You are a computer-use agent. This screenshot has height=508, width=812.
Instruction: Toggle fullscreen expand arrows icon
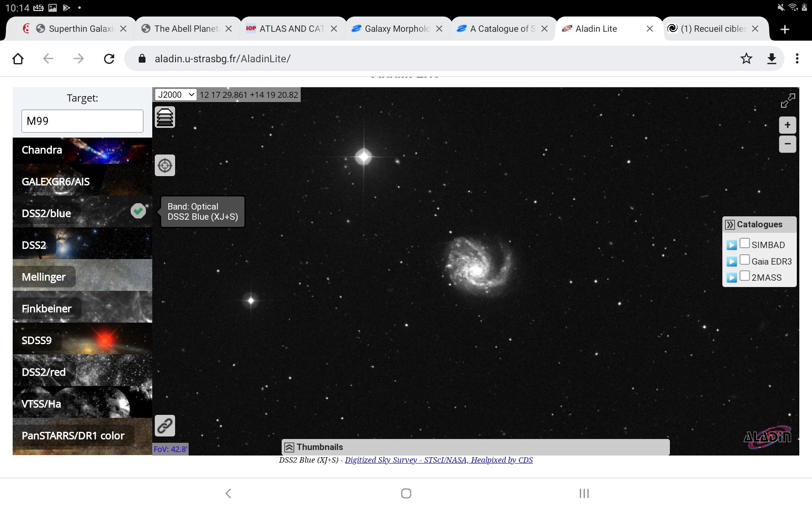click(x=788, y=101)
